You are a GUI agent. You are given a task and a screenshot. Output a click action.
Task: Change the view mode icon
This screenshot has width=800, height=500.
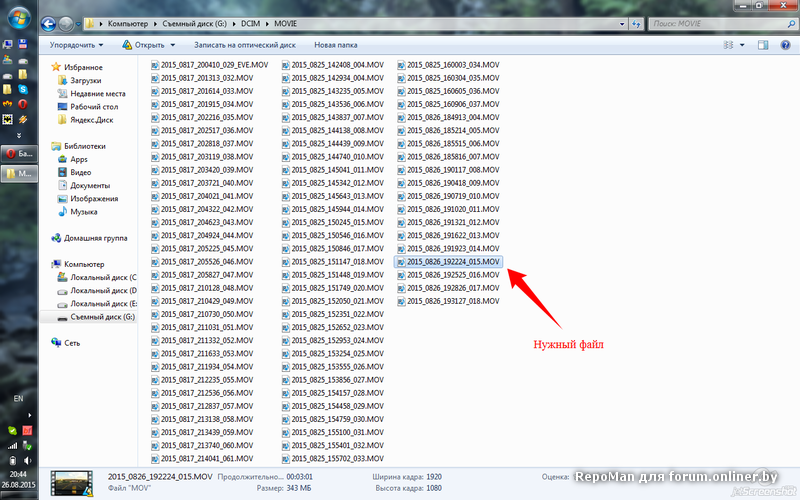[x=728, y=45]
